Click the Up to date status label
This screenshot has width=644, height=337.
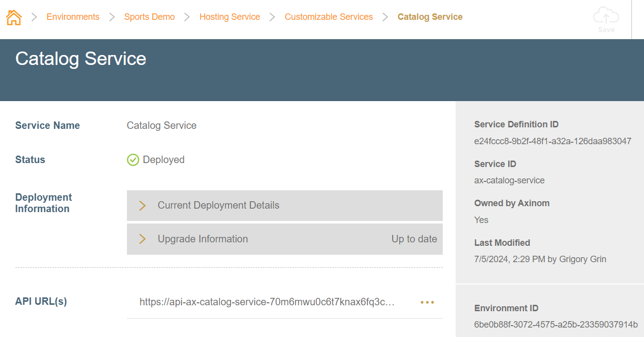(x=414, y=239)
